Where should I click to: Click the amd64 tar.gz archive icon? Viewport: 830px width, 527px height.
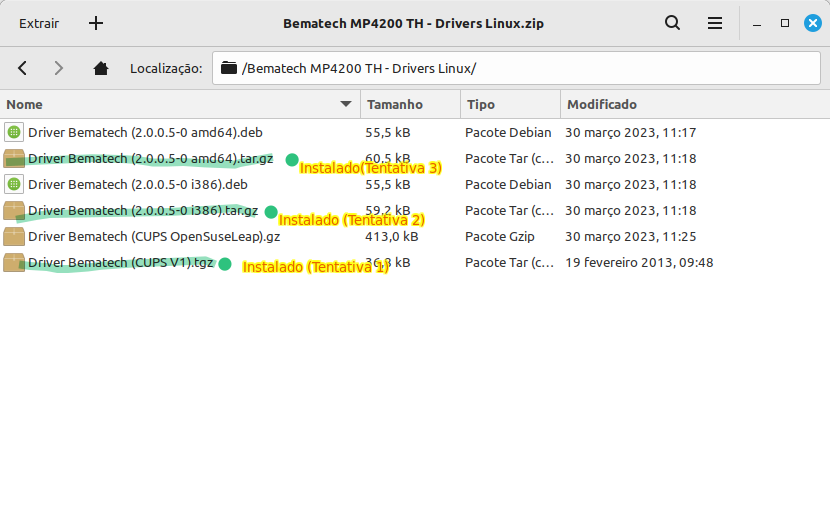pos(14,158)
